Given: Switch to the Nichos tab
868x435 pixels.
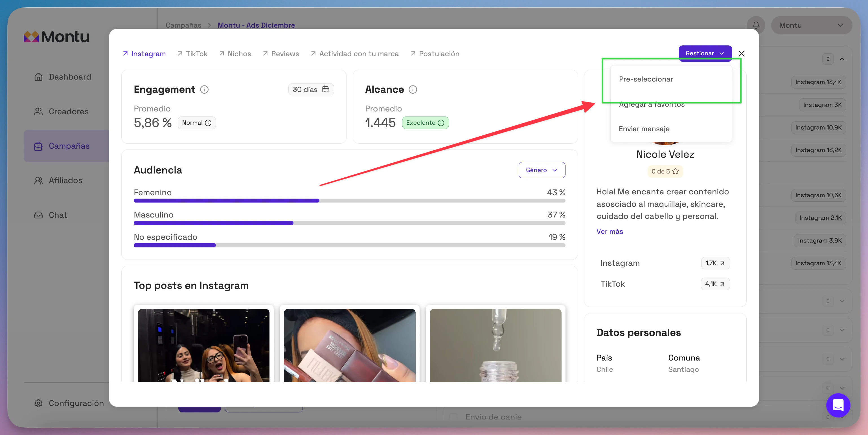Looking at the screenshot, I should 235,54.
